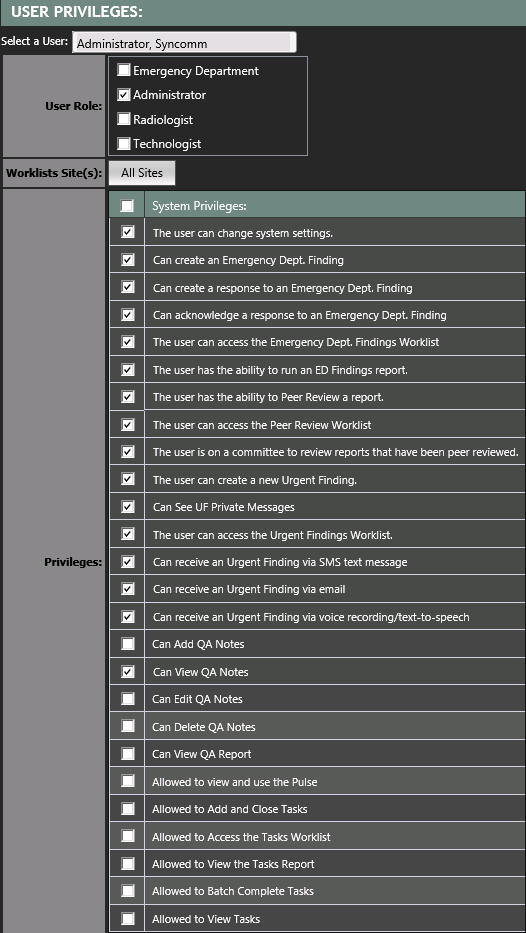Check the Emergency Department role box
Viewport: 526px width, 933px height.
124,70
